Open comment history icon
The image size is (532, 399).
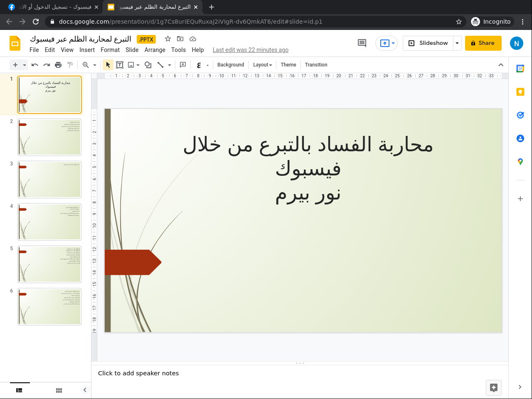point(362,43)
